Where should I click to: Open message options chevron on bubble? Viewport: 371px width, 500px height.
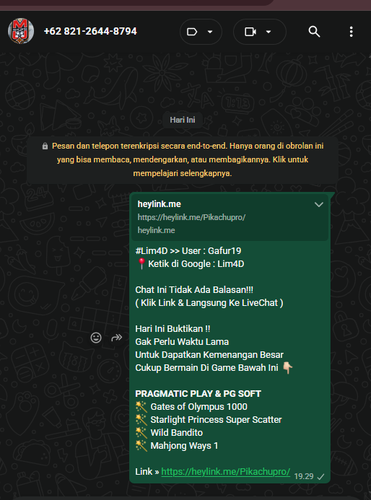(x=319, y=204)
